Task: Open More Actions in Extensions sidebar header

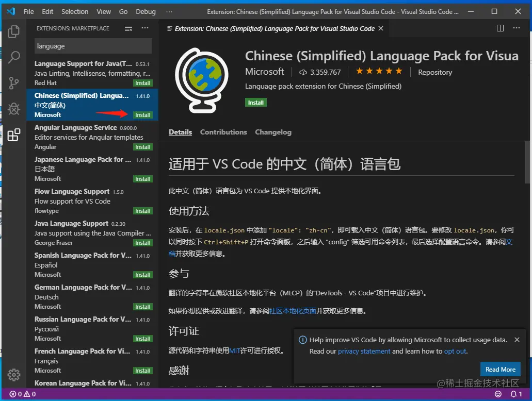Action: coord(145,28)
